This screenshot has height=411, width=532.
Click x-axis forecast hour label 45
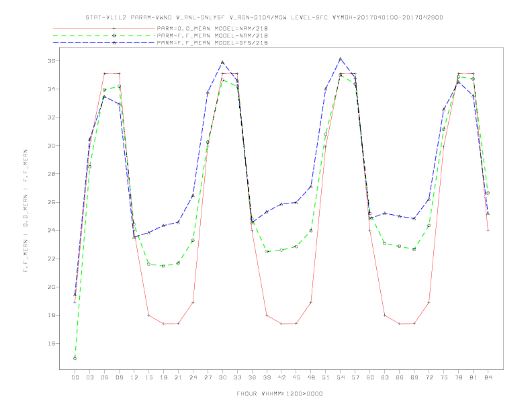(296, 377)
